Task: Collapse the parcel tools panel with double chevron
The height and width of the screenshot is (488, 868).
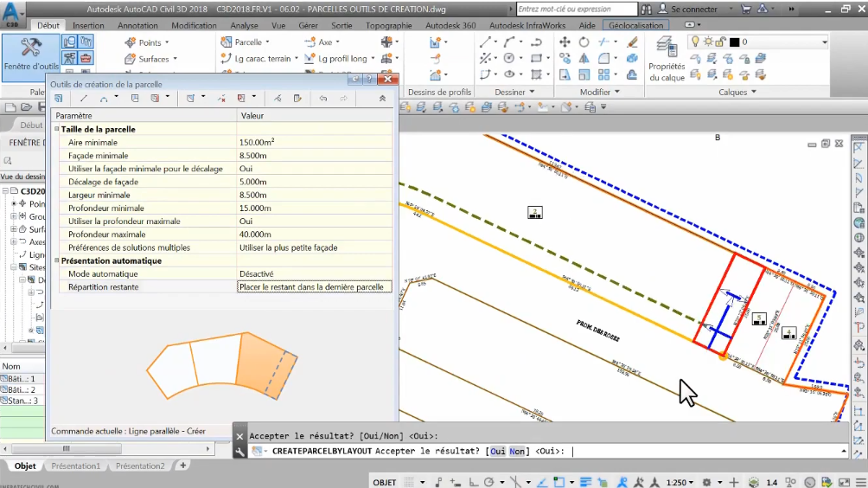Action: [x=382, y=98]
